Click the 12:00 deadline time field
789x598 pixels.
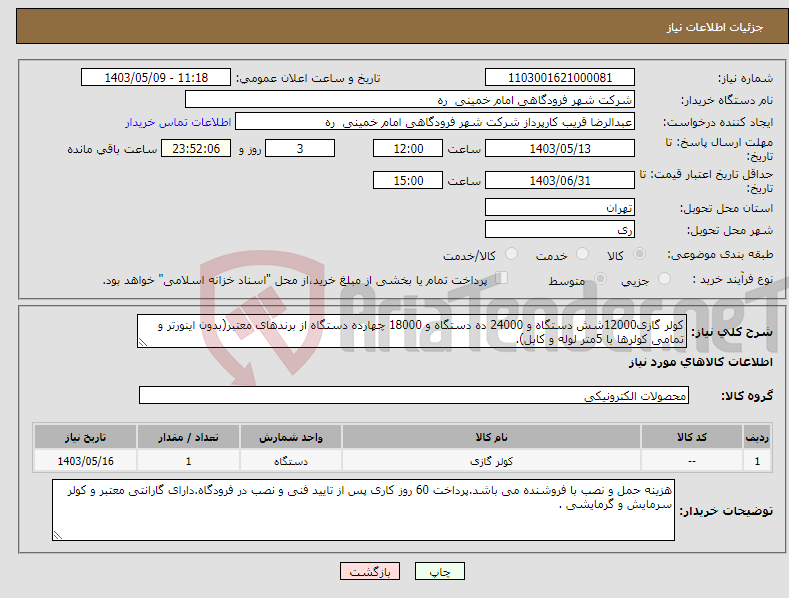[x=408, y=148]
